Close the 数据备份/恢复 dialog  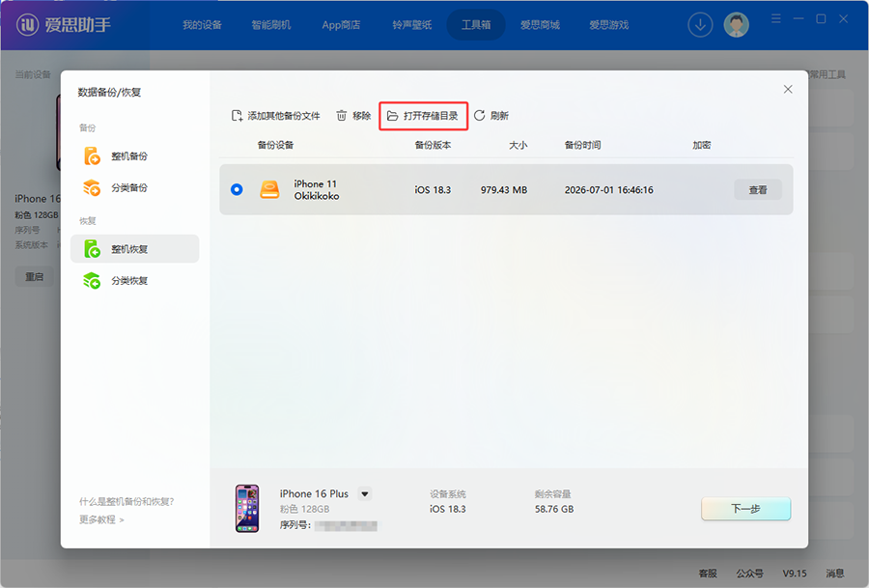click(x=788, y=89)
